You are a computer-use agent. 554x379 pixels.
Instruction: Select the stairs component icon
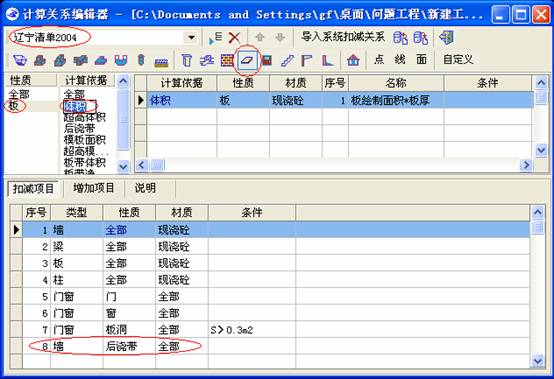287,60
